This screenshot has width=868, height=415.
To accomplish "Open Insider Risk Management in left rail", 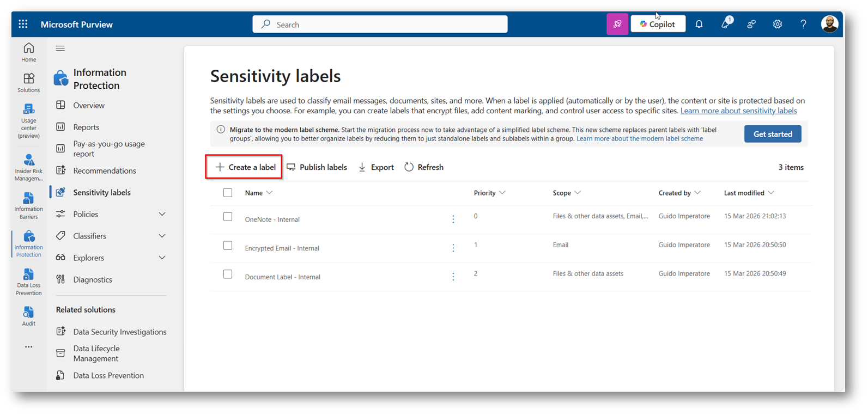I will [x=29, y=166].
